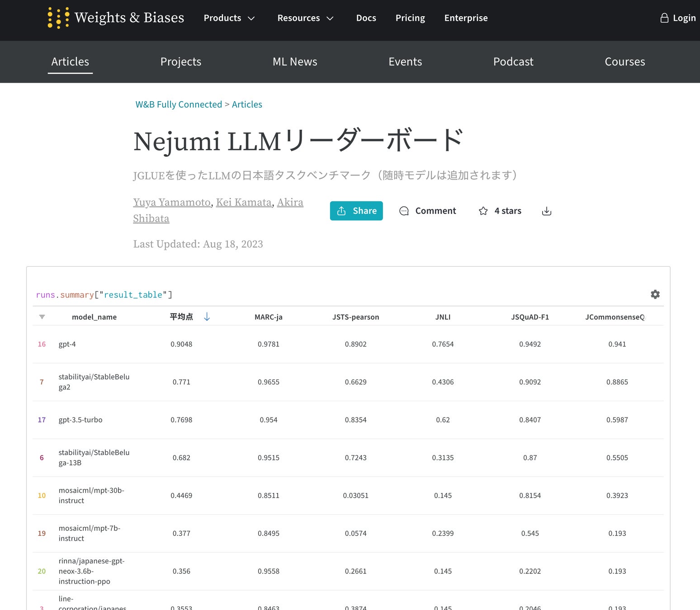Click the comment bubble icon

404,211
